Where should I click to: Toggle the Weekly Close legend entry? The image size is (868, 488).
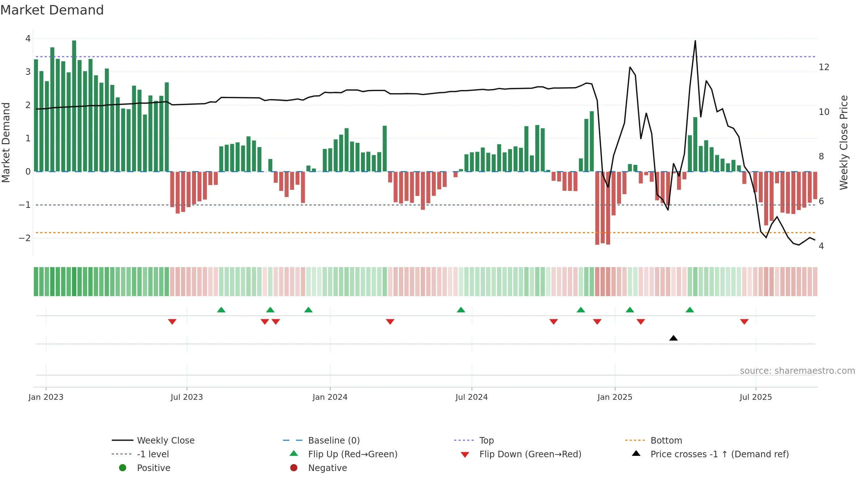[x=153, y=440]
